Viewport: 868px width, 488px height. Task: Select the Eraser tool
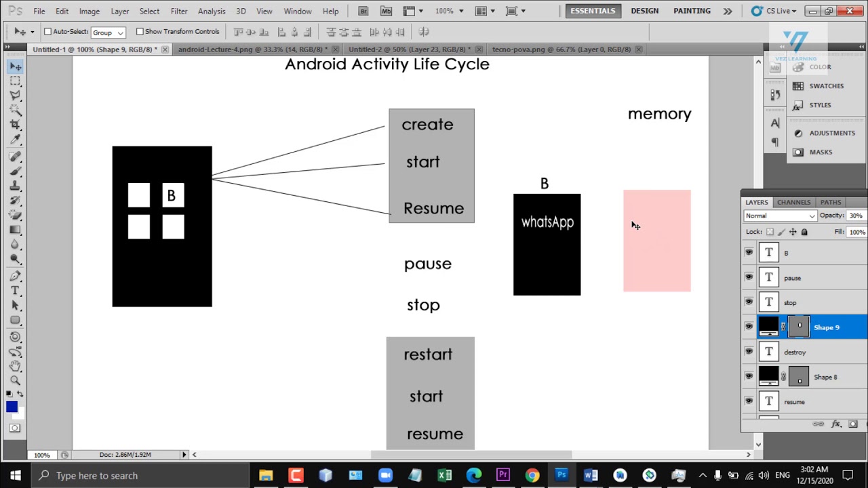click(15, 216)
